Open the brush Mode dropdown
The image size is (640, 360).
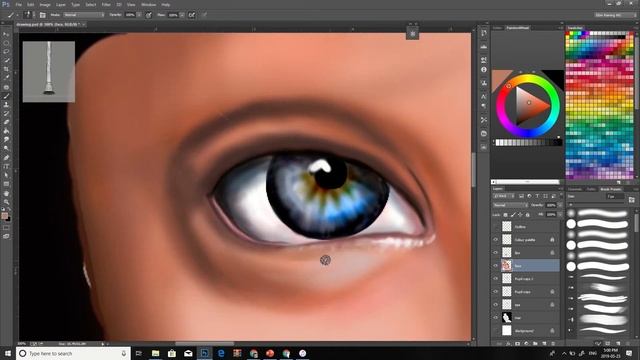83,15
